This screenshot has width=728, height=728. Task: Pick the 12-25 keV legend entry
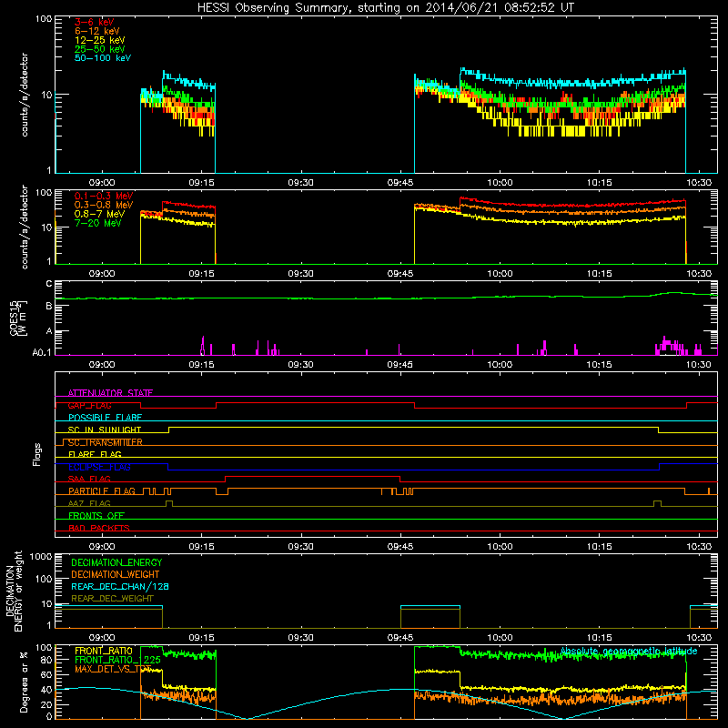(99, 40)
